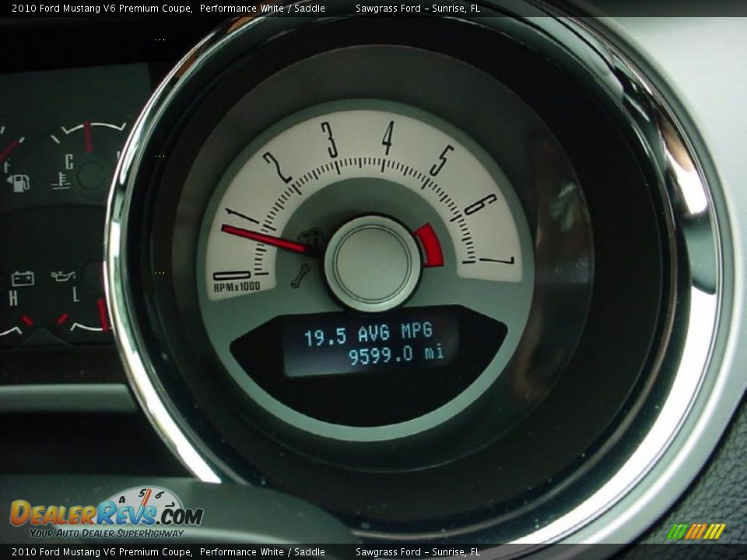Click the number 6 on the tachometer
Screen dimensions: 747x560
tap(480, 205)
